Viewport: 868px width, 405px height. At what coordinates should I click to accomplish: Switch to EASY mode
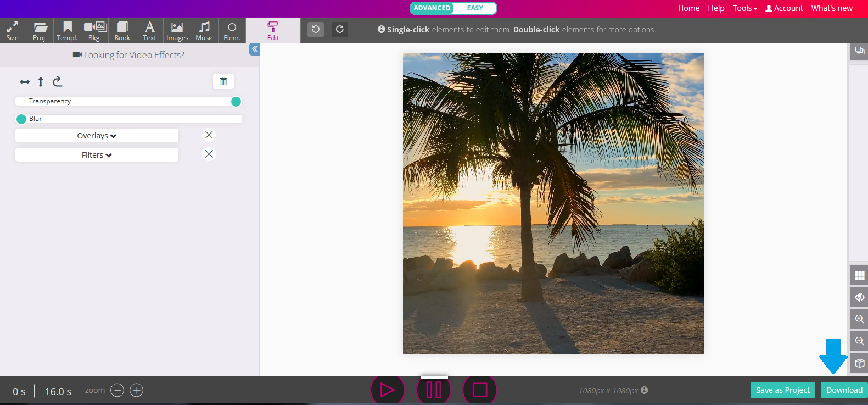(475, 8)
